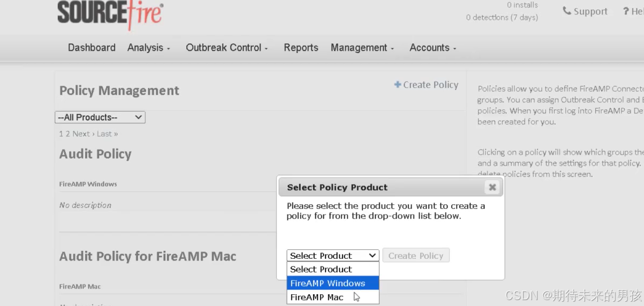This screenshot has width=644, height=306.
Task: Click FireAMP Mac label under Mac policy
Action: (80, 286)
